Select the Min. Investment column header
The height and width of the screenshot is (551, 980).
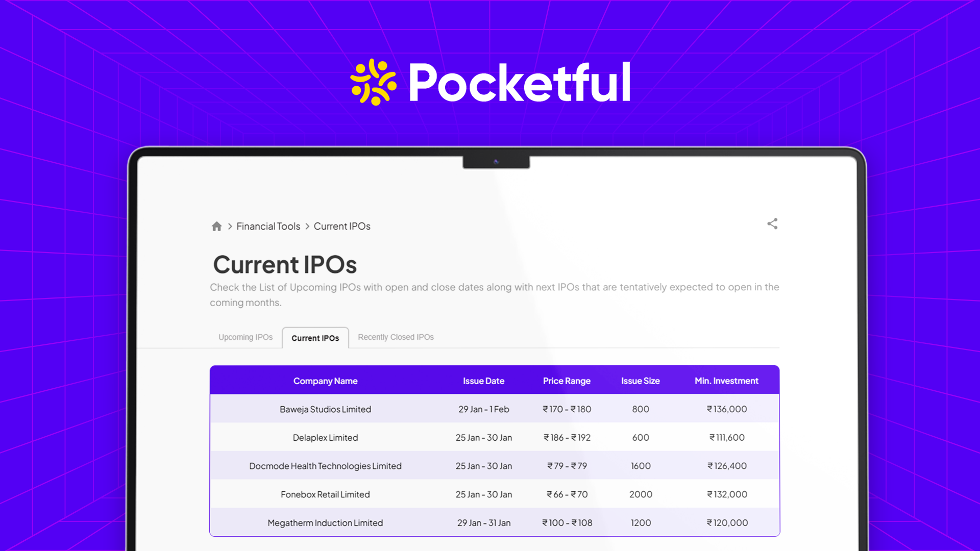pyautogui.click(x=726, y=381)
